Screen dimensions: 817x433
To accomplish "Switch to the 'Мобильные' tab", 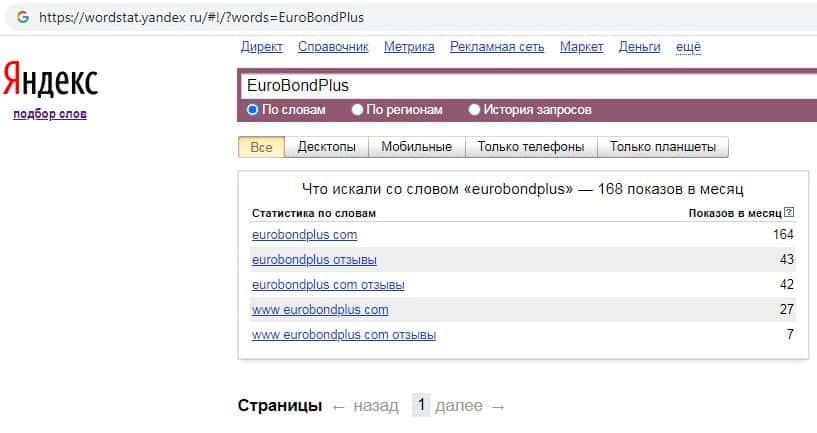I will click(417, 147).
